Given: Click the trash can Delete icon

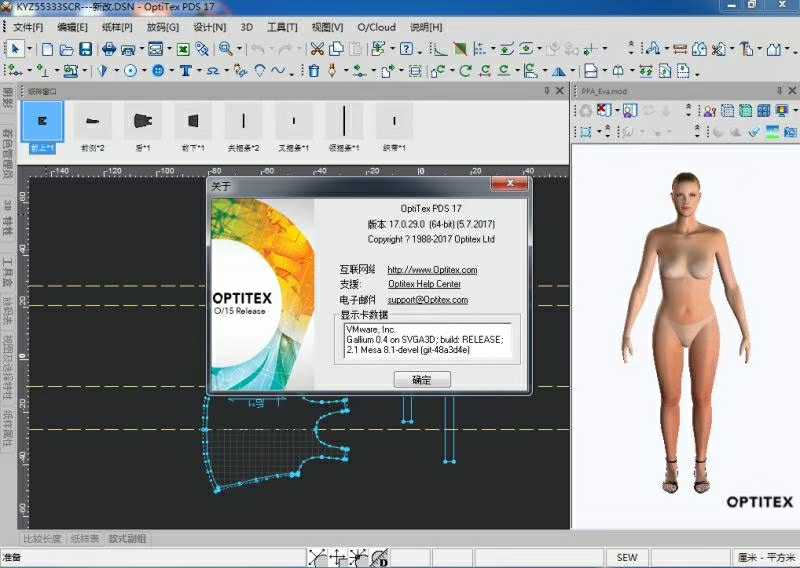Looking at the screenshot, I should (314, 71).
